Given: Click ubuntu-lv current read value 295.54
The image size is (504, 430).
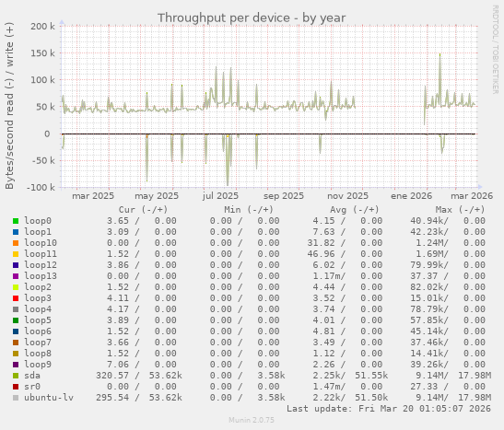Looking at the screenshot, I should (x=112, y=398).
